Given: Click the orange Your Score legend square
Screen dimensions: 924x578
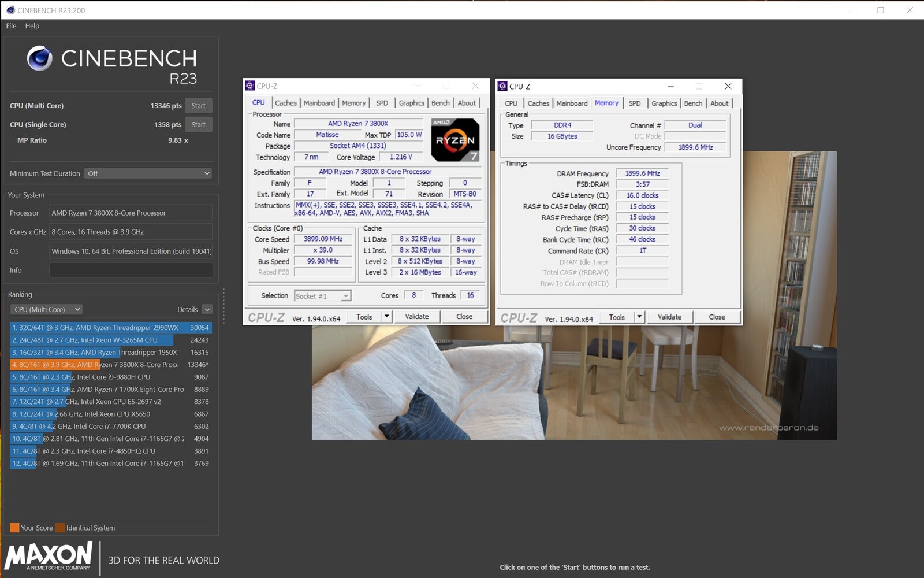Looking at the screenshot, I should [x=14, y=528].
